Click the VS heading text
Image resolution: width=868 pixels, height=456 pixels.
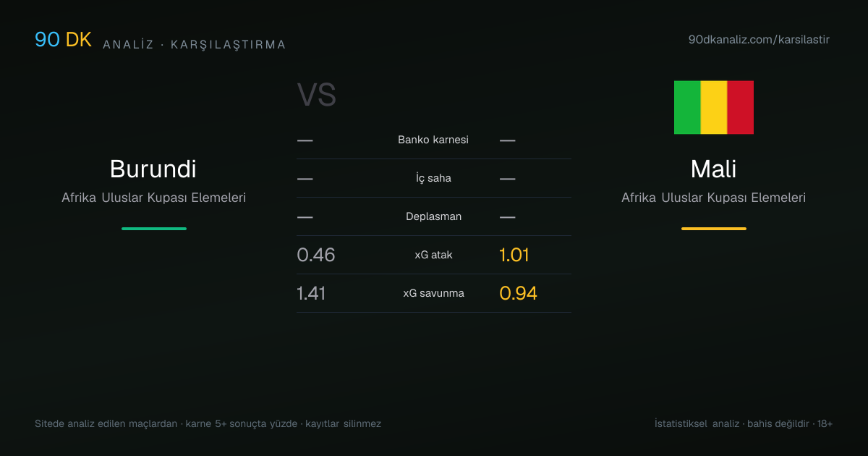[x=317, y=96]
